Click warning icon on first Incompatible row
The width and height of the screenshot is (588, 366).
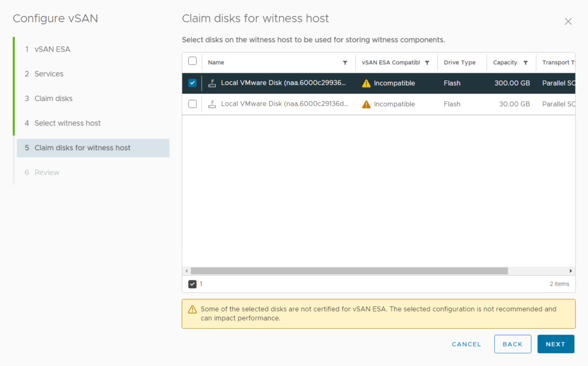click(366, 83)
